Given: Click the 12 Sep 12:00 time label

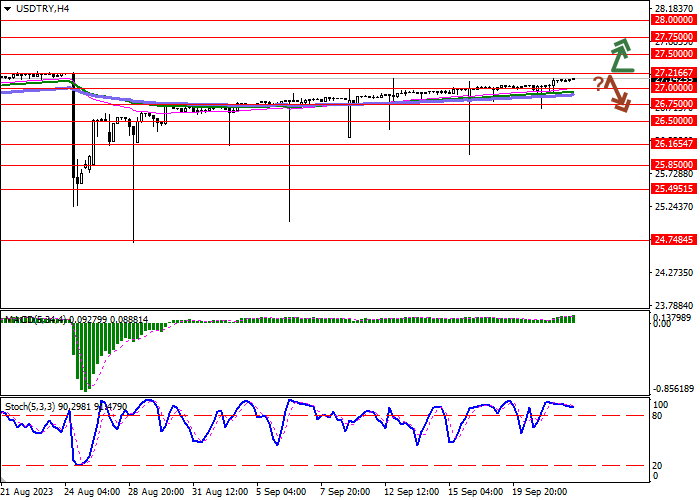Looking at the screenshot, I should point(412,492).
